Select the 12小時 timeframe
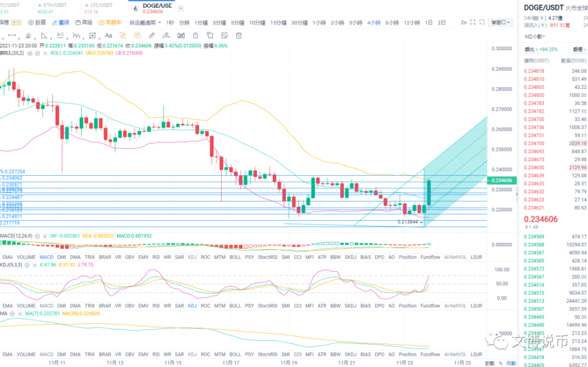 [412, 22]
